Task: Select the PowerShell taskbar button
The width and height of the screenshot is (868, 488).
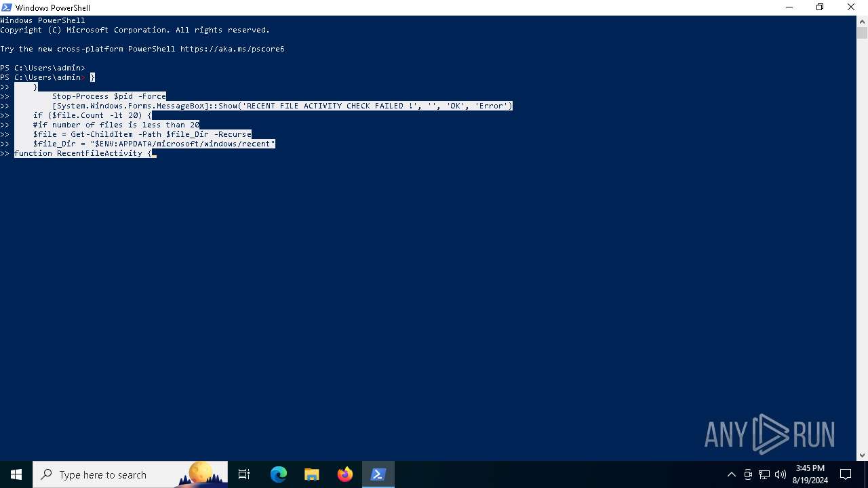Action: coord(378,474)
